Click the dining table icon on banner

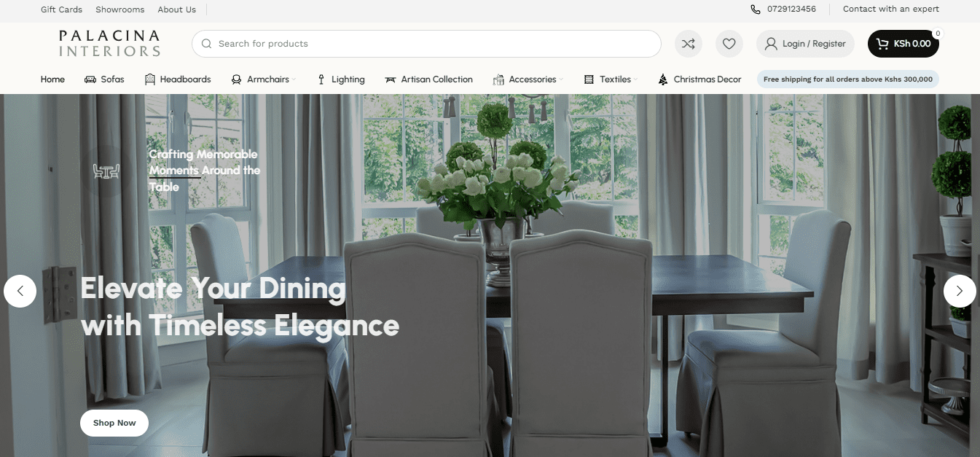click(x=106, y=171)
